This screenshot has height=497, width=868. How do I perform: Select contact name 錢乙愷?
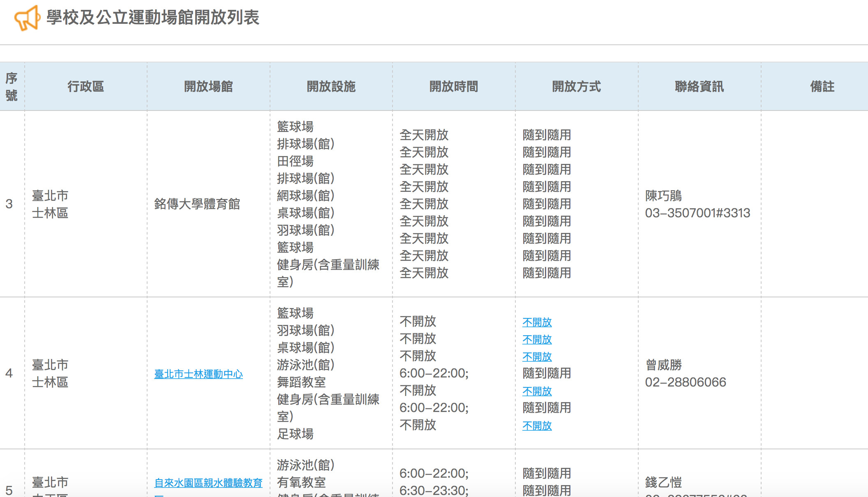pos(663,482)
